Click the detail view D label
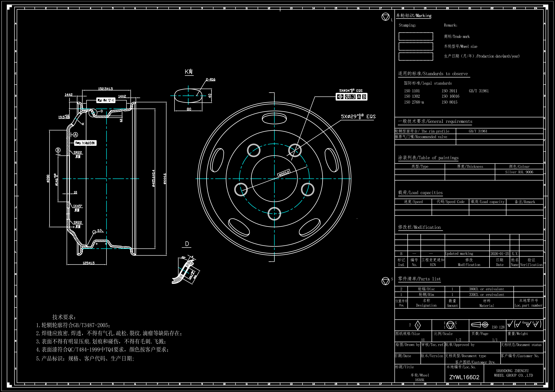Image resolution: width=555 pixels, height=392 pixels. (187, 244)
